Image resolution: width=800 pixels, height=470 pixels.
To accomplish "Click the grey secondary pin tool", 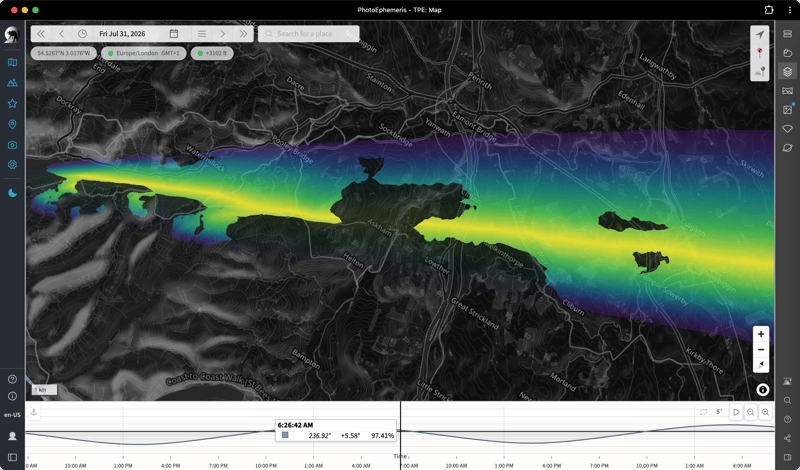I will pyautogui.click(x=760, y=71).
